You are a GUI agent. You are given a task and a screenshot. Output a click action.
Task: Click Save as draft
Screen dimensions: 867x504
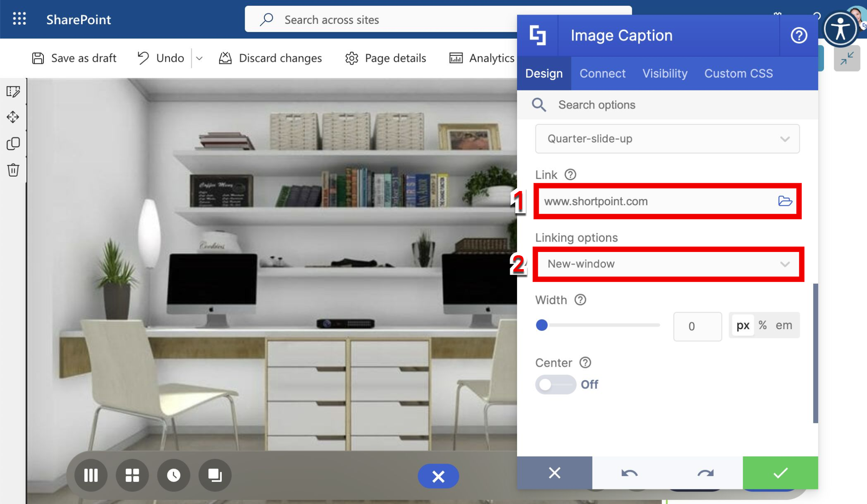[74, 58]
